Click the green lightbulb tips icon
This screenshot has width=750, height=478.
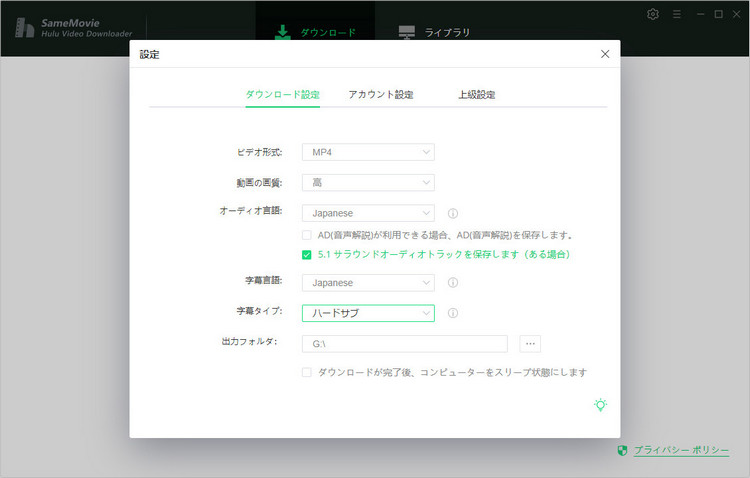click(x=600, y=405)
